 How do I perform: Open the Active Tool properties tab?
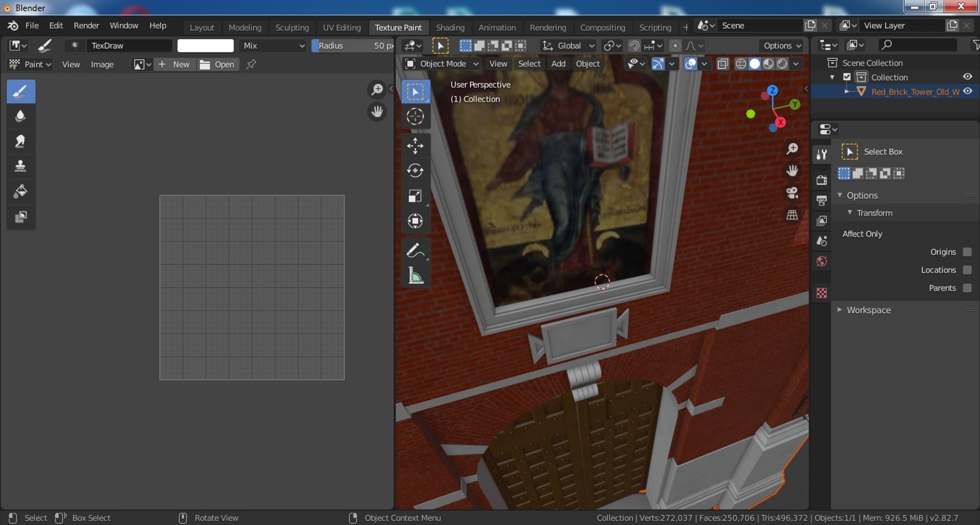(x=821, y=154)
